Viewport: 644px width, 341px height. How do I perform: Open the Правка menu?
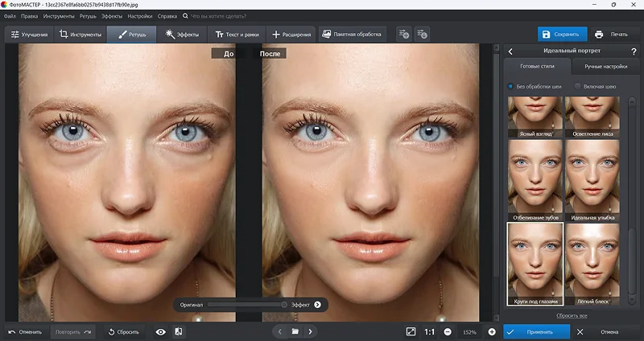pyautogui.click(x=29, y=16)
